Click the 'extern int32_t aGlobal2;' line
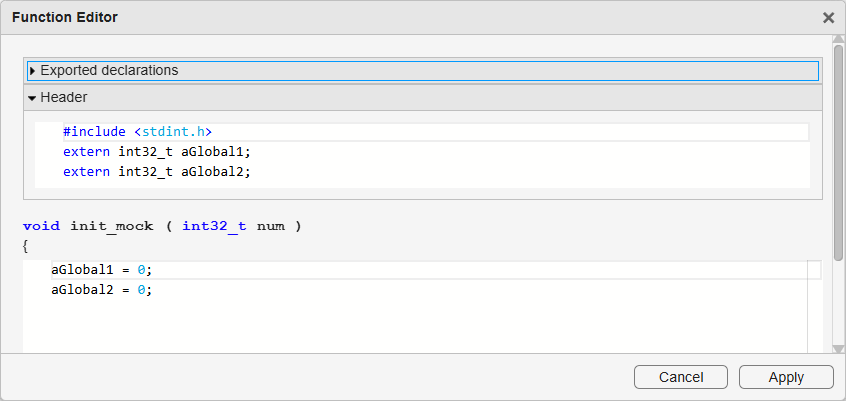 [157, 172]
